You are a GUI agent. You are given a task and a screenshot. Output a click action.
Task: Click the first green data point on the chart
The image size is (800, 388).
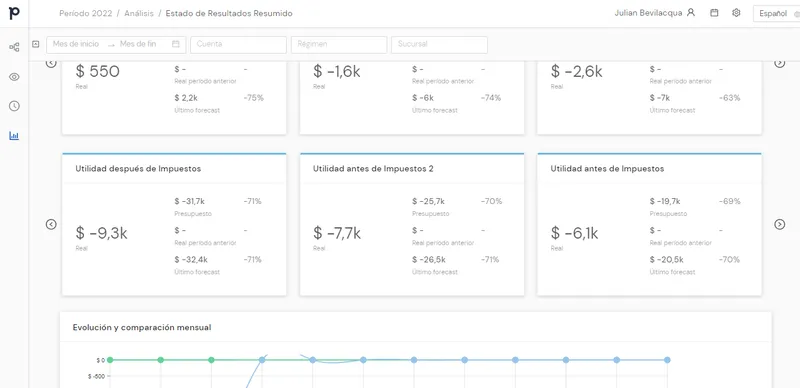(110, 360)
